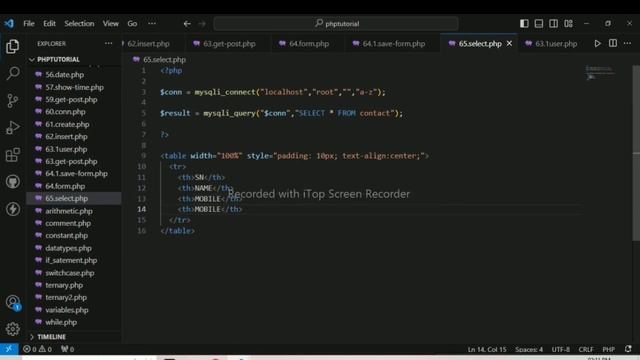Show more menu bar items ellipsis
Viewport: 640px width, 360px height.
tap(152, 24)
